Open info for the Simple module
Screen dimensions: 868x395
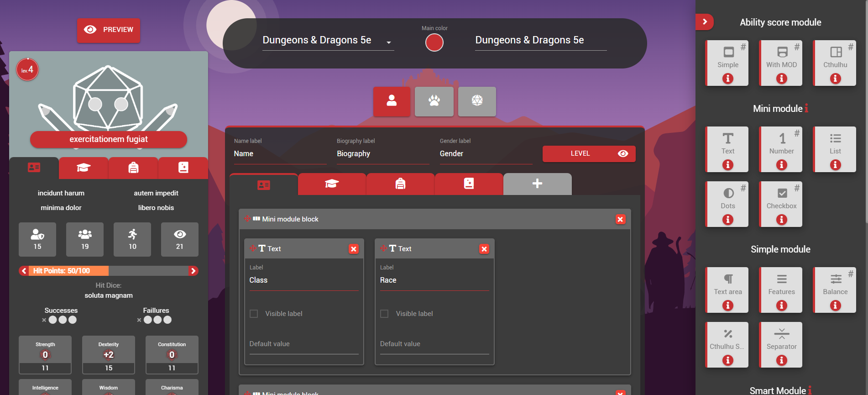pyautogui.click(x=728, y=79)
